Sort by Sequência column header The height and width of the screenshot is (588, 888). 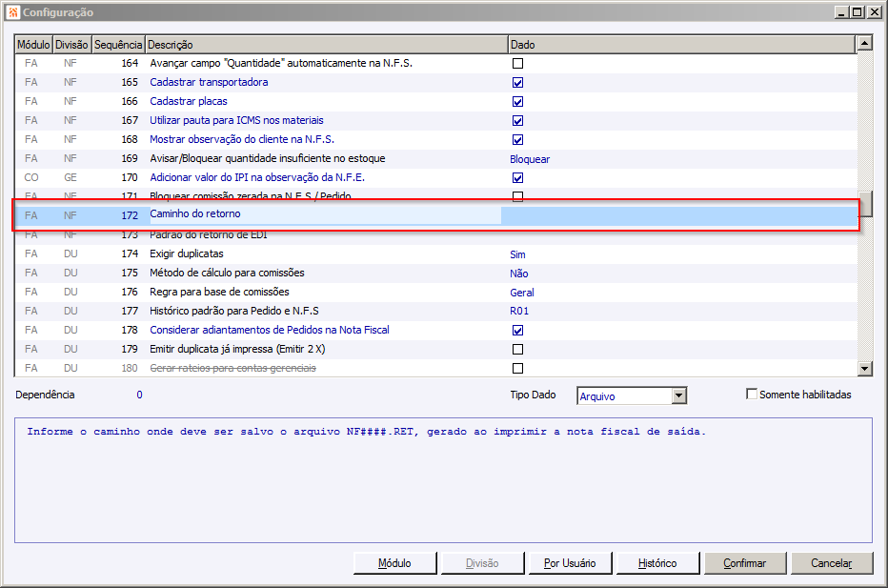pos(118,45)
